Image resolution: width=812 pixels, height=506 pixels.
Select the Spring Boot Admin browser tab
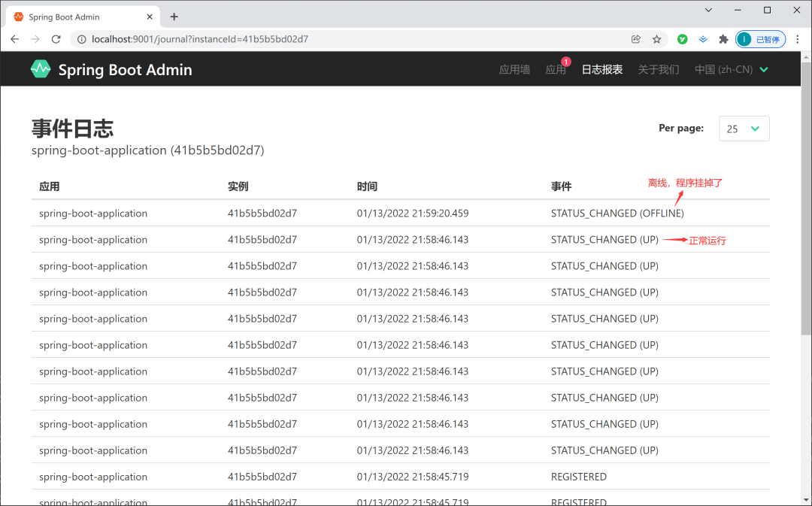point(83,17)
